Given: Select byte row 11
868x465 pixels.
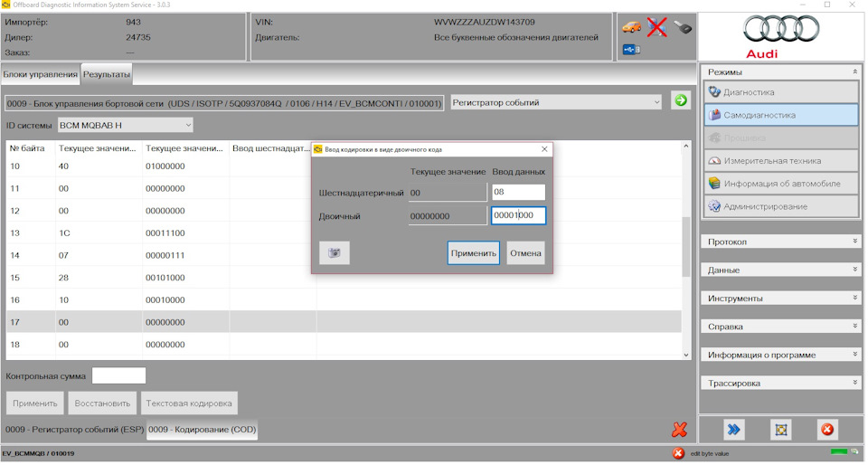Looking at the screenshot, I should [x=344, y=189].
